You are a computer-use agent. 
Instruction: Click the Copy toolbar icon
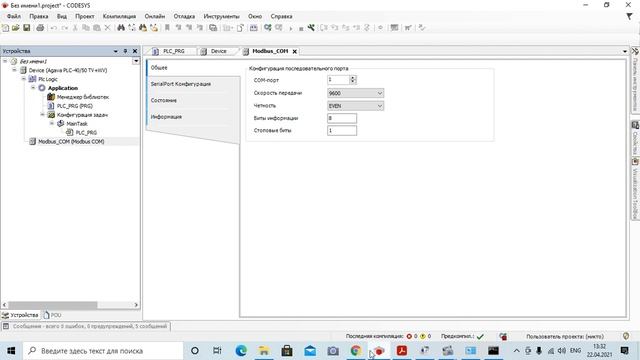click(x=86, y=28)
